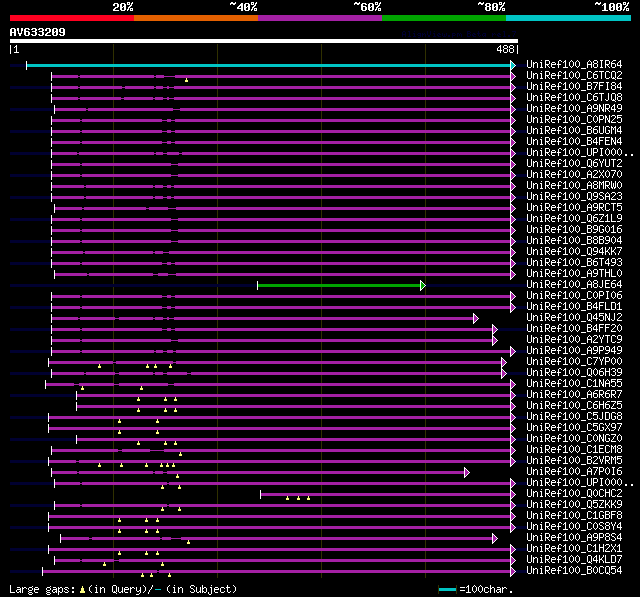Select the UniRef100_Q6YUT2 label

pos(574,164)
